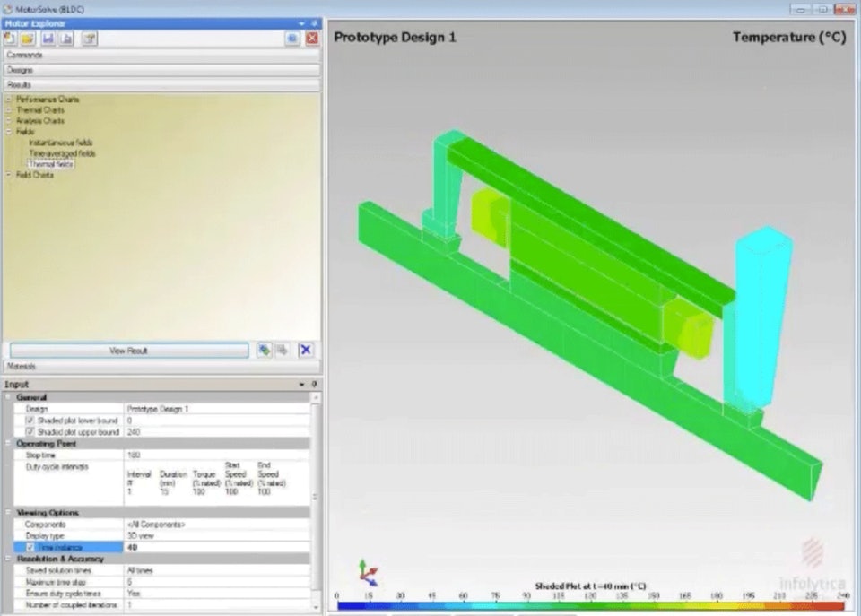This screenshot has height=616, width=861.
Task: Collapse the Resolution & Accuracy section
Action: tap(8, 559)
